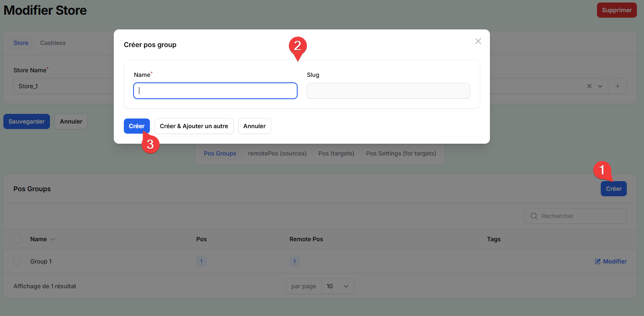The height and width of the screenshot is (316, 644).
Task: Click the search magnifier icon
Action: tap(534, 216)
